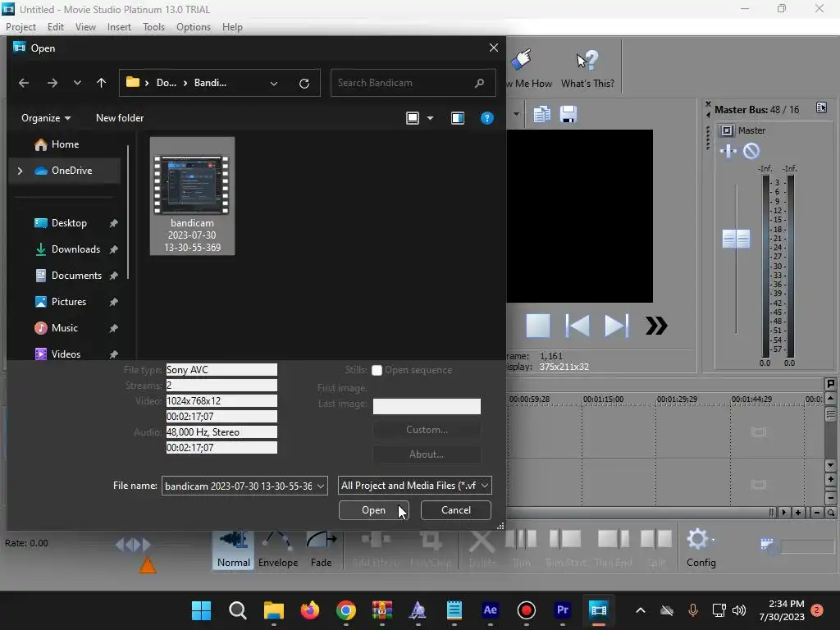
Task: Open the Documents quick access folder
Action: (x=76, y=276)
